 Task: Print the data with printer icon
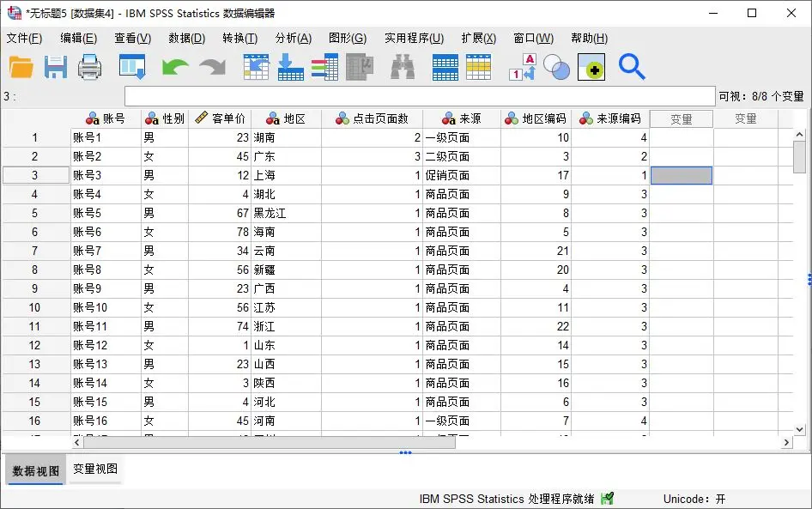coord(89,67)
